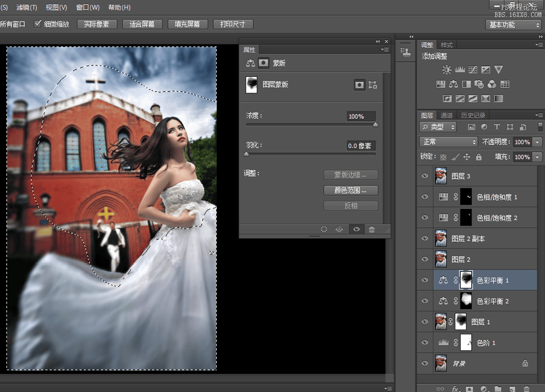Add an Invert adjustment
This screenshot has width=545, height=392.
tap(447, 99)
